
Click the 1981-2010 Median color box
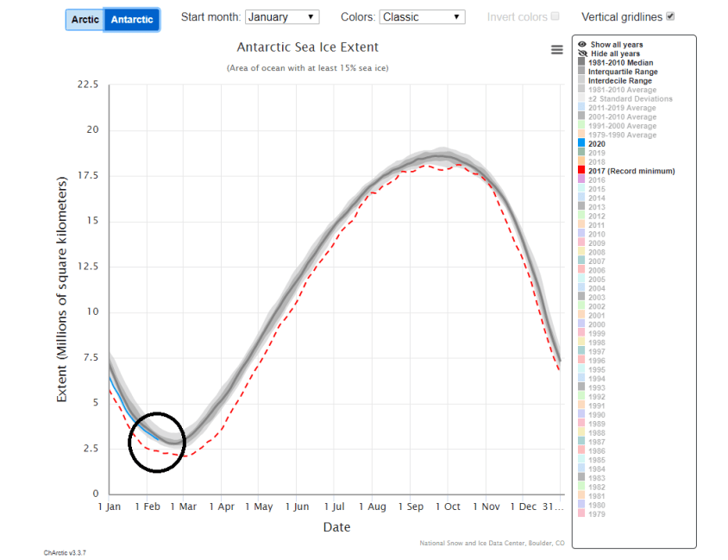tap(581, 62)
